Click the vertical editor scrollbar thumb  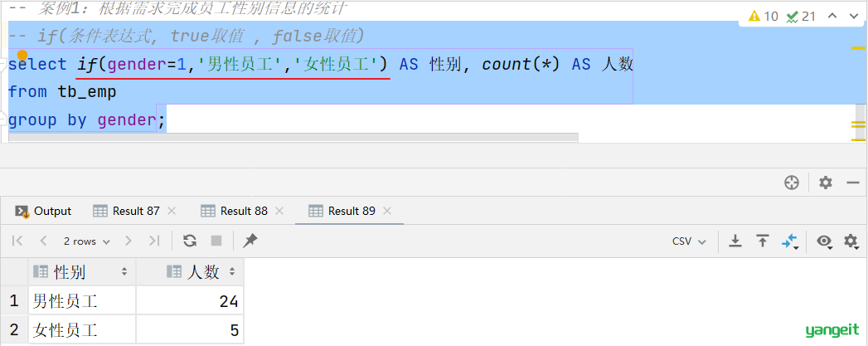coord(860,123)
